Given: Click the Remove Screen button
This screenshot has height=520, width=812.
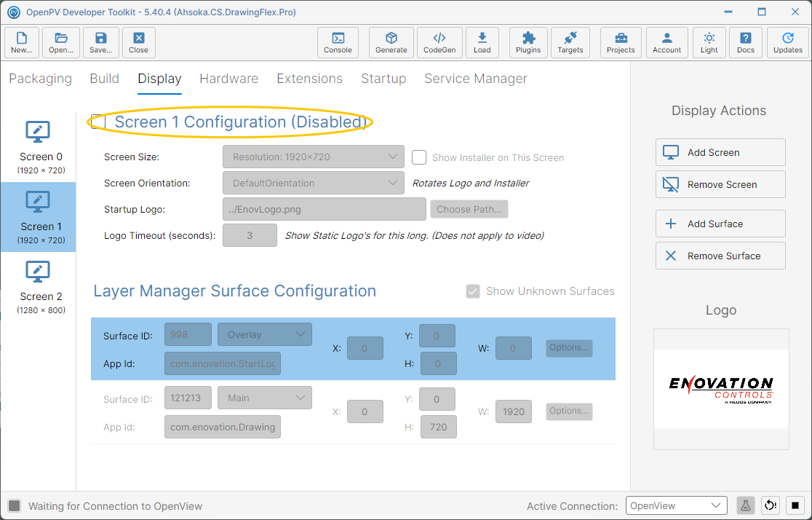Looking at the screenshot, I should click(720, 184).
